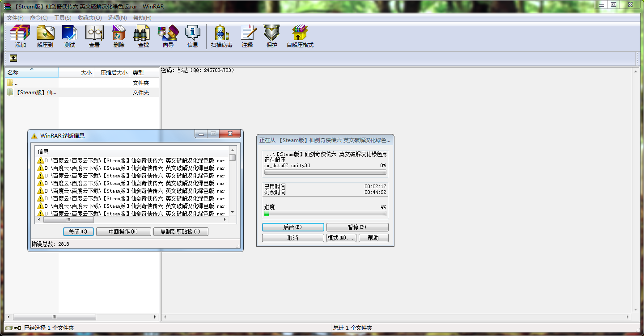Click the 密码 comment text line
Image resolution: width=644 pixels, height=336 pixels.
[198, 70]
